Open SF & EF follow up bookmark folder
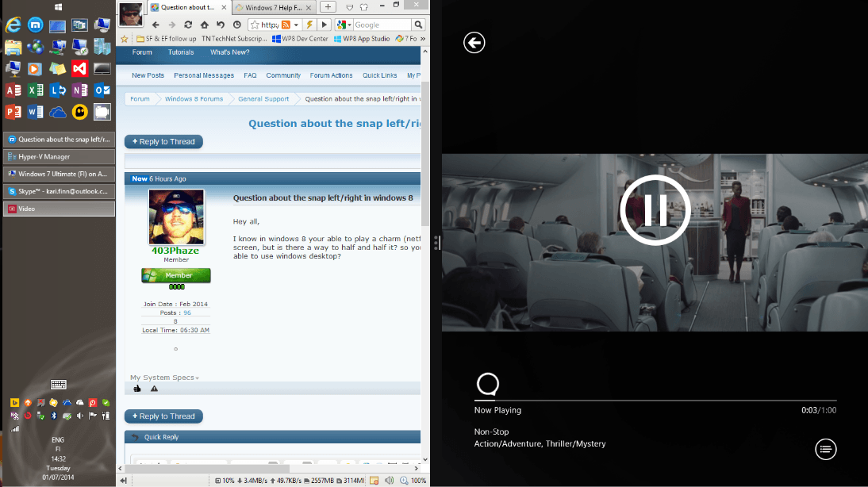868x487 pixels. pyautogui.click(x=166, y=39)
